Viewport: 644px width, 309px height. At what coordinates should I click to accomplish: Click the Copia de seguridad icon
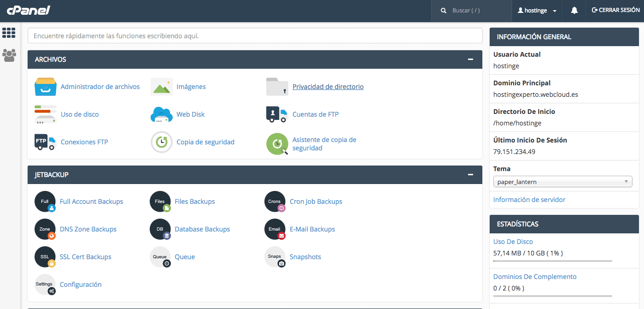162,142
